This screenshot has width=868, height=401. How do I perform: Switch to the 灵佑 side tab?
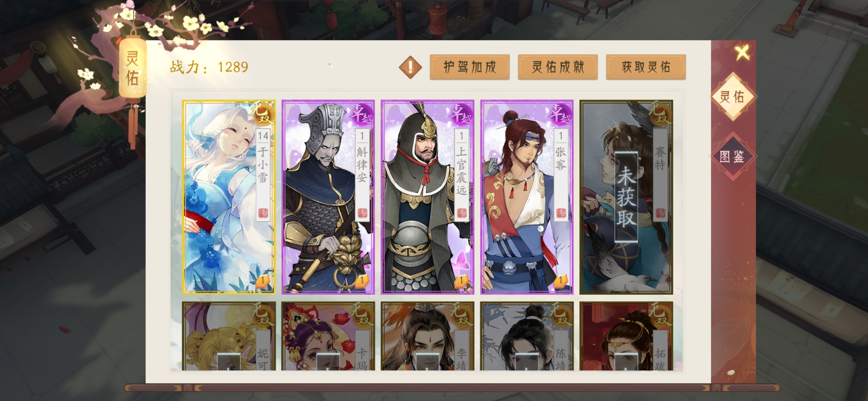click(x=732, y=97)
